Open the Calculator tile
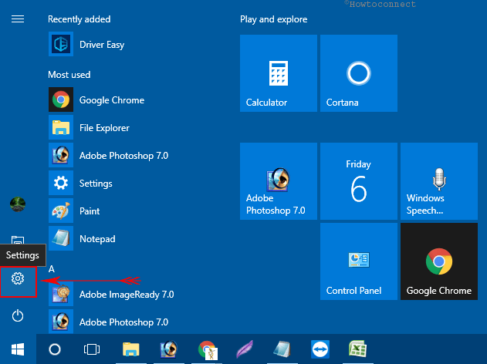The height and width of the screenshot is (364, 487). (x=278, y=73)
